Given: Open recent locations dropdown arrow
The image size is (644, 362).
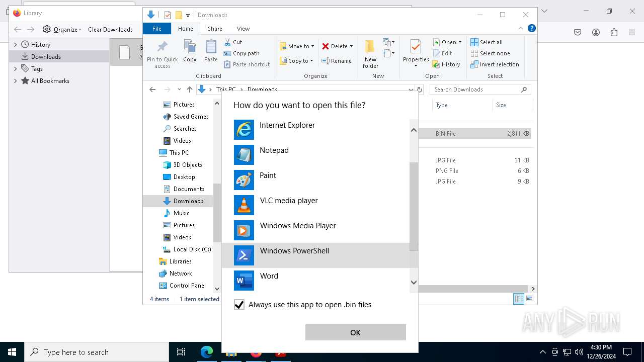Looking at the screenshot, I should coord(179,89).
